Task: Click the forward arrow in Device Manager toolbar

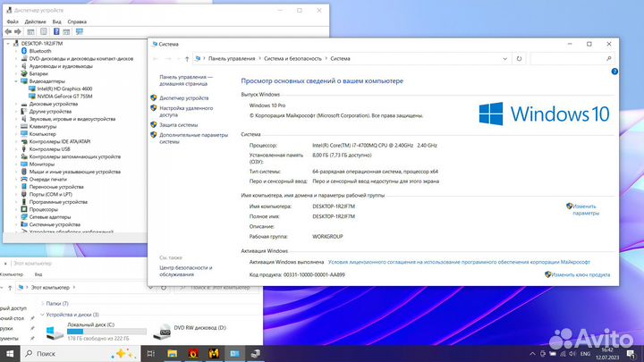Action: (x=18, y=31)
